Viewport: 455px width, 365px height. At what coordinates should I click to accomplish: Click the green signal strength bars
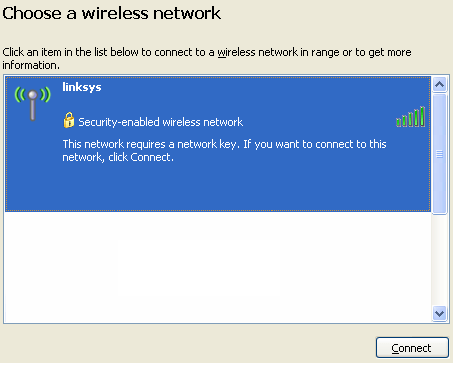pyautogui.click(x=410, y=117)
